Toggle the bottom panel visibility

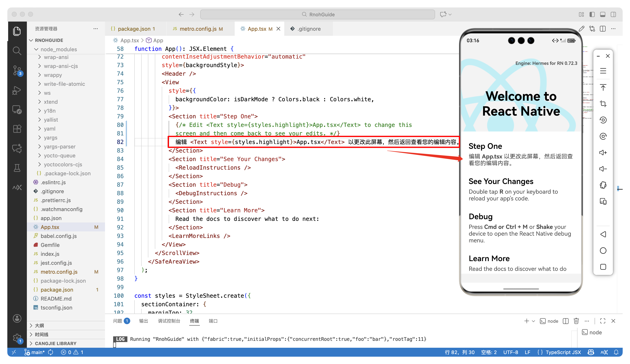tap(603, 14)
